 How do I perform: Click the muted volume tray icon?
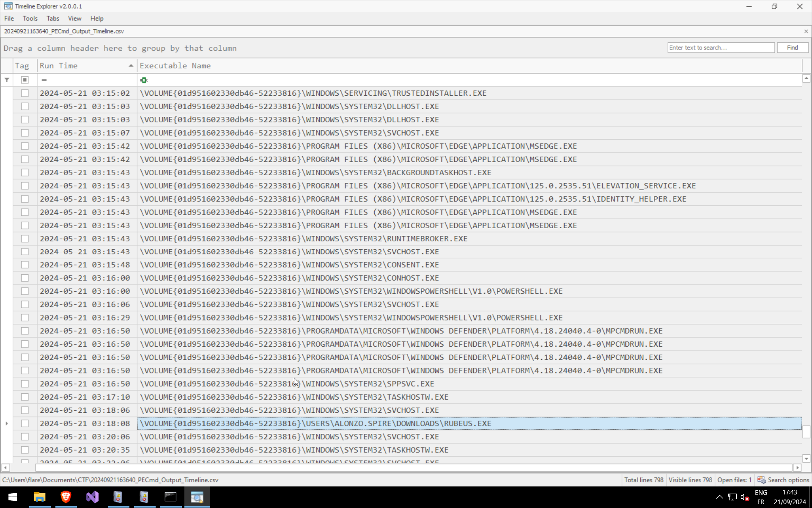coord(745,497)
